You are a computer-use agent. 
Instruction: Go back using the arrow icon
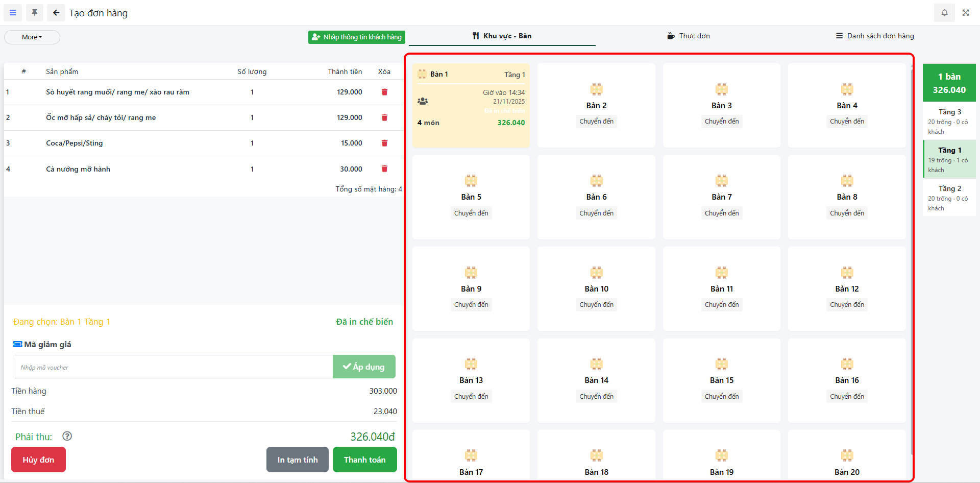click(56, 13)
